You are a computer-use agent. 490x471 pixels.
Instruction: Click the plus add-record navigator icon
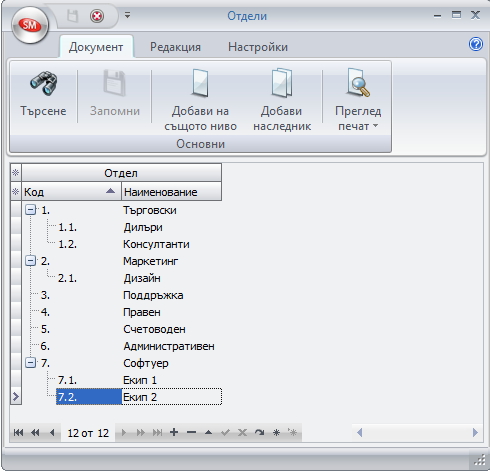[x=174, y=432]
